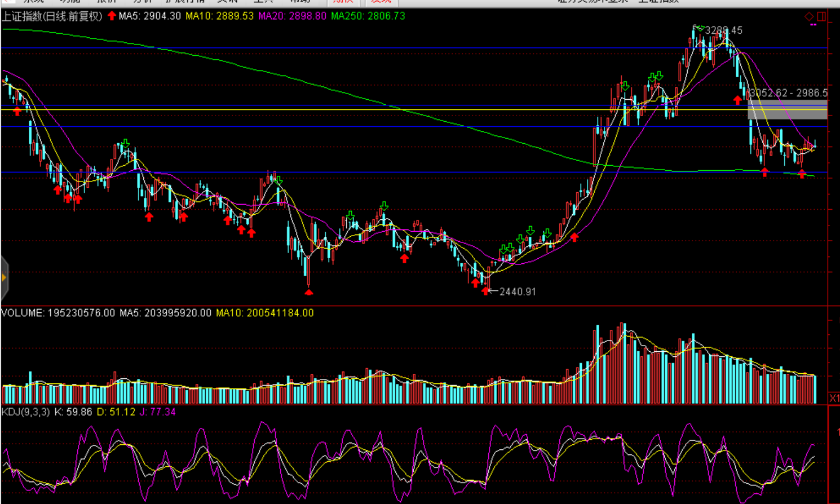Click the gray 3052.62 - 2986.5 gap zone
The width and height of the screenshot is (840, 504).
coord(787,109)
